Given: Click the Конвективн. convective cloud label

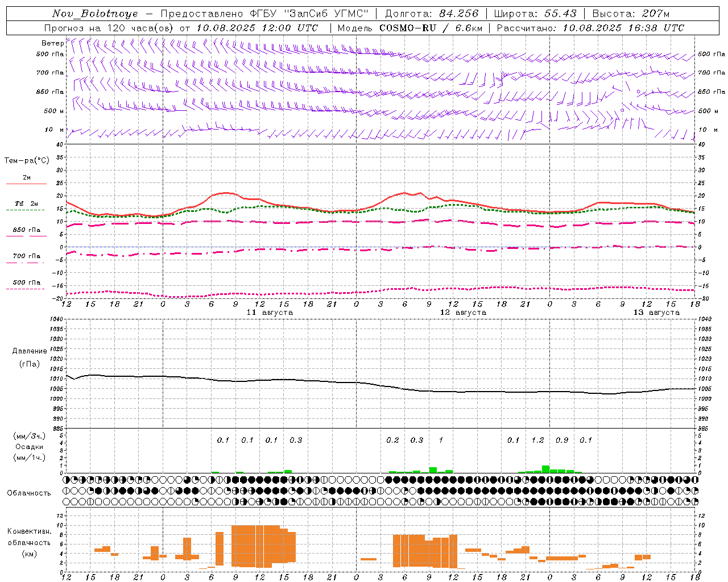Looking at the screenshot, I should click(29, 531).
